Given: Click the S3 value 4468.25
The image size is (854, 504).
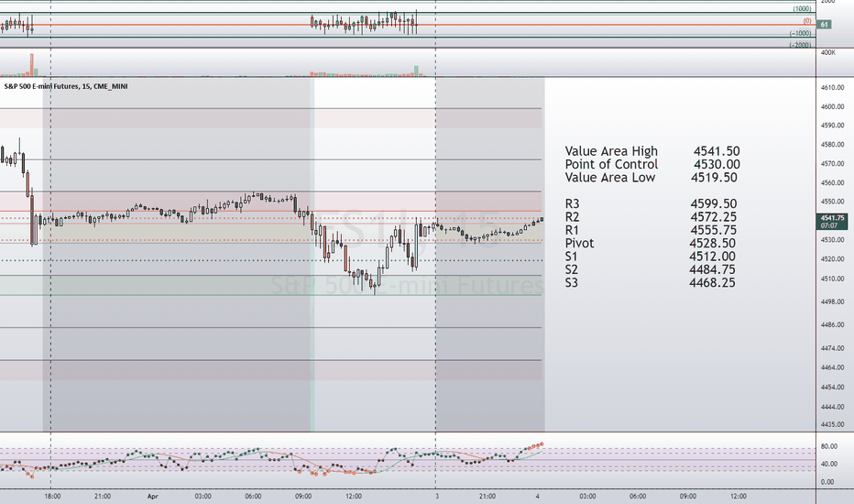Looking at the screenshot, I should tap(712, 282).
